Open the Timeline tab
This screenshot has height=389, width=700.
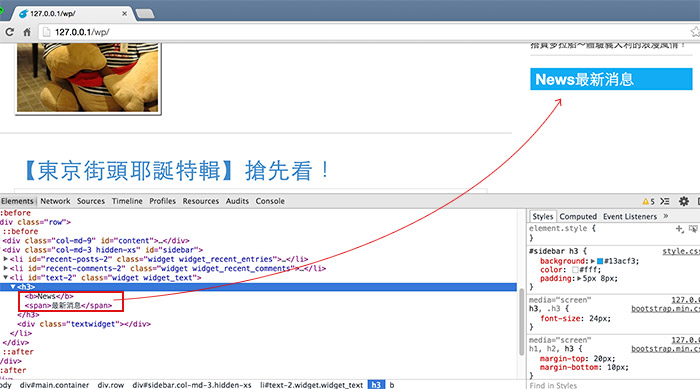tap(127, 201)
